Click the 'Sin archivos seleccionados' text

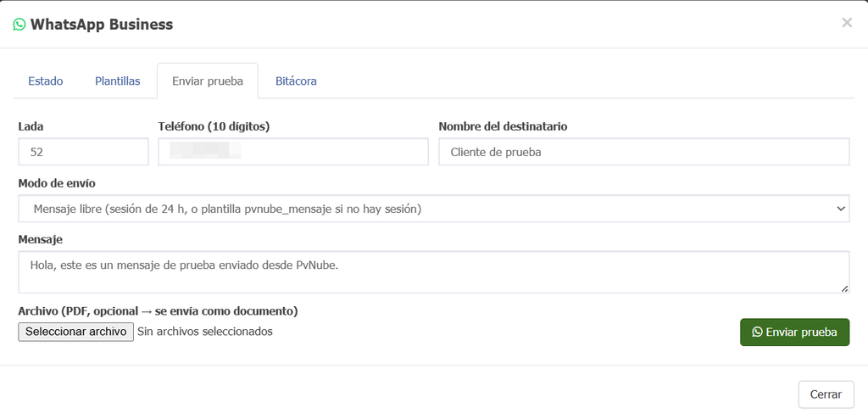(x=205, y=332)
